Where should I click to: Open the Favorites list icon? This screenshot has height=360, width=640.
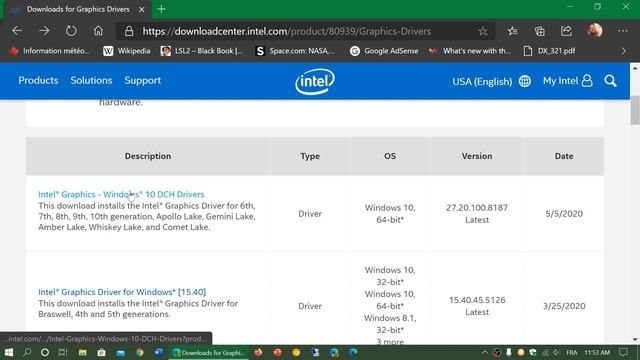click(513, 31)
